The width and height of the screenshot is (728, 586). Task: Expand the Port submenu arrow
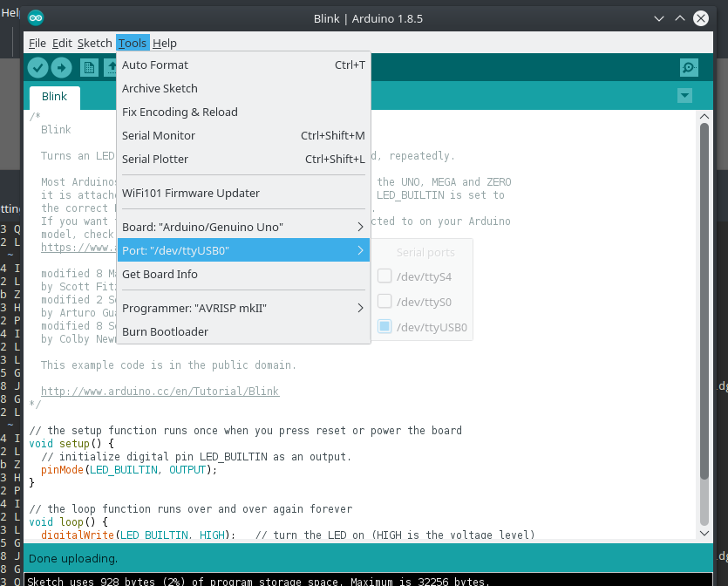(360, 250)
